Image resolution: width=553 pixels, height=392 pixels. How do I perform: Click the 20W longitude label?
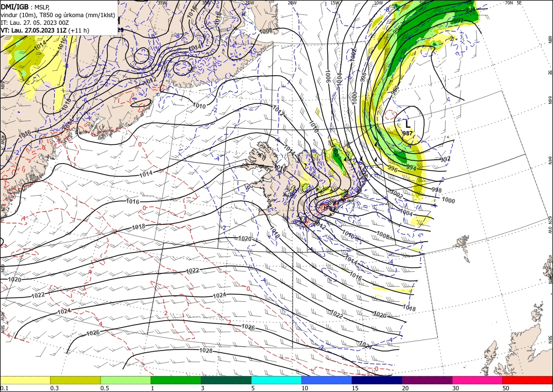[x=292, y=3]
